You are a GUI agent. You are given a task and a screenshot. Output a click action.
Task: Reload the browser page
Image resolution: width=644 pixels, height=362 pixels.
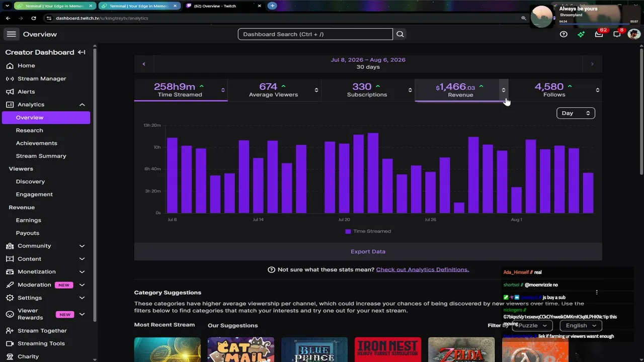[34, 18]
